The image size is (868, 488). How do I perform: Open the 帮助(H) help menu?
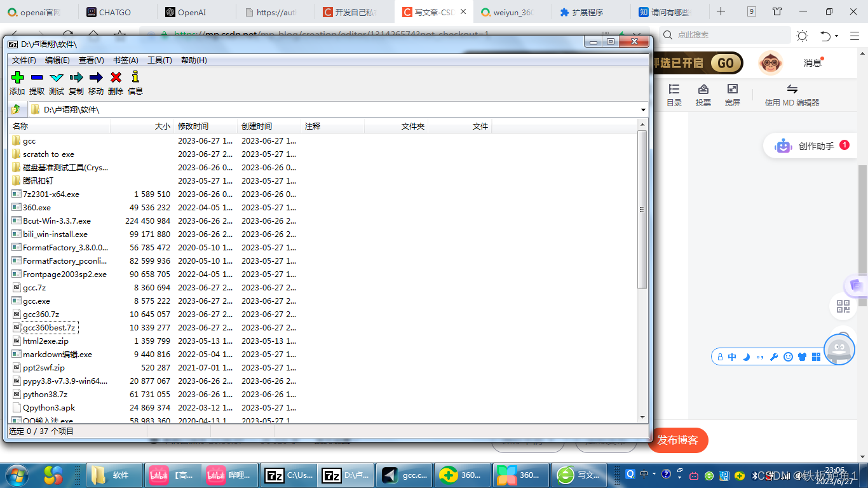tap(194, 60)
